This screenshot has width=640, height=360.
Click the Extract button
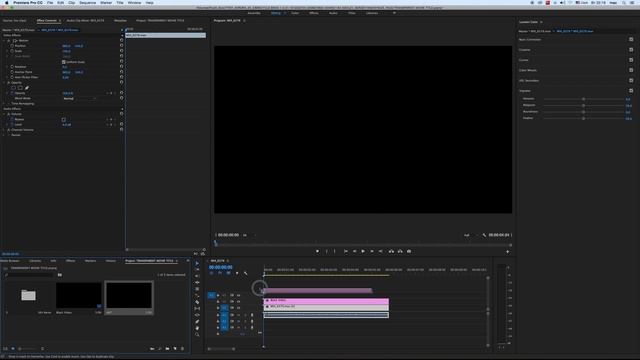tap(400, 251)
